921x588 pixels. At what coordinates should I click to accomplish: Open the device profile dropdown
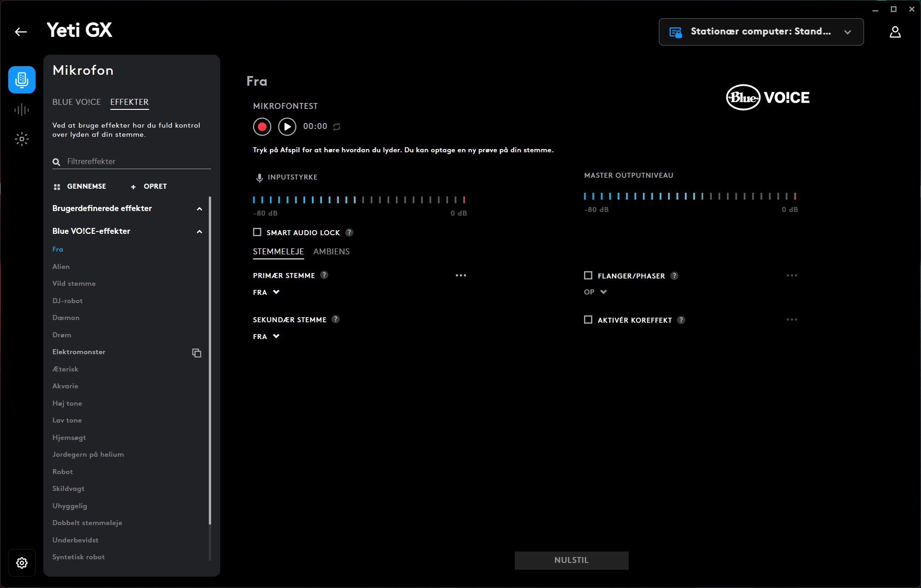(x=761, y=32)
